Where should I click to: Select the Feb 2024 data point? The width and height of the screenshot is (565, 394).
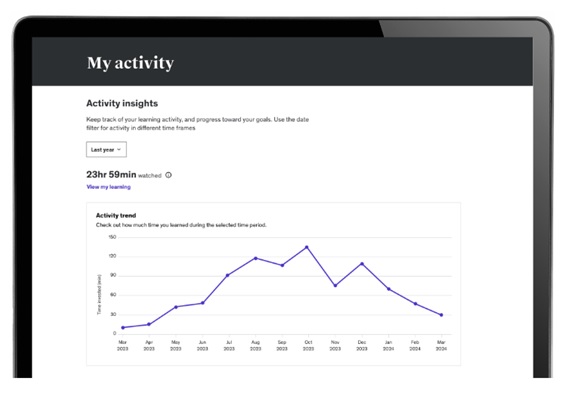(415, 304)
